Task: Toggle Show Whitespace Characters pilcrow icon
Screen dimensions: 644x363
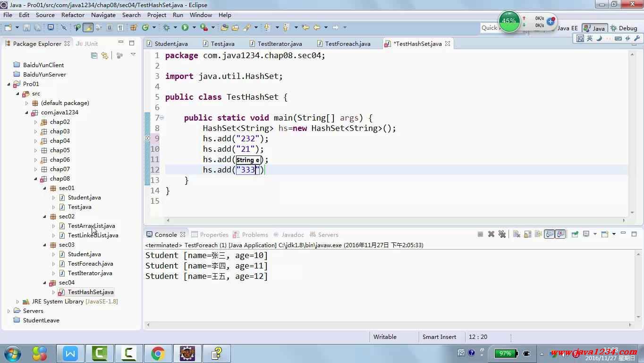Action: pos(120,27)
